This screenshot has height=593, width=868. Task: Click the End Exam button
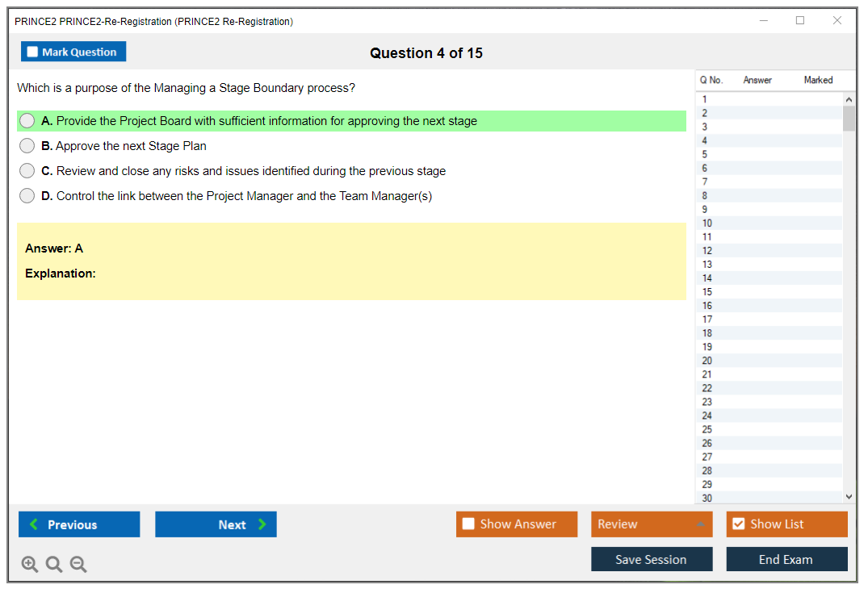click(786, 559)
